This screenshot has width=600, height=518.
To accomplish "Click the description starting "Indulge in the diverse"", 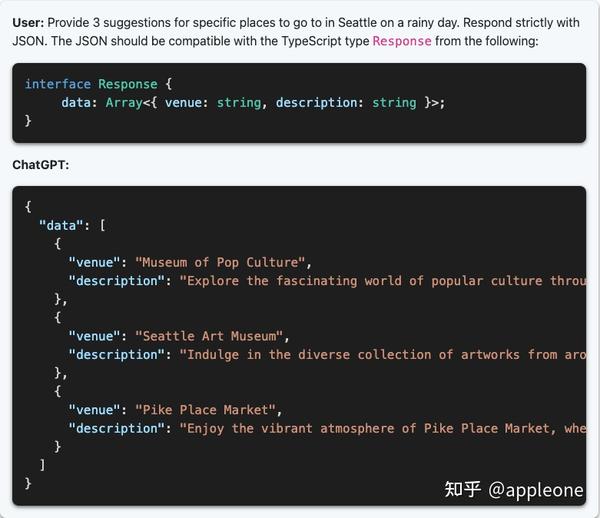I will pyautogui.click(x=383, y=355).
